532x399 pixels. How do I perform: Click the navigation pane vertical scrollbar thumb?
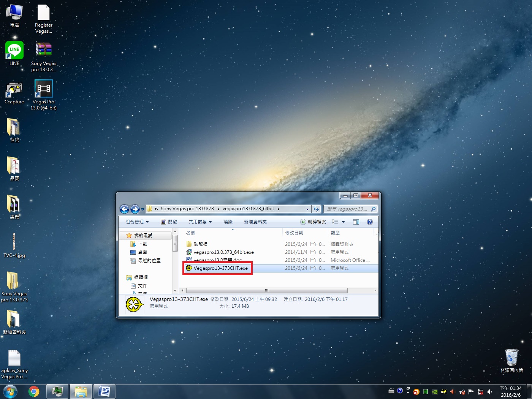coord(175,243)
